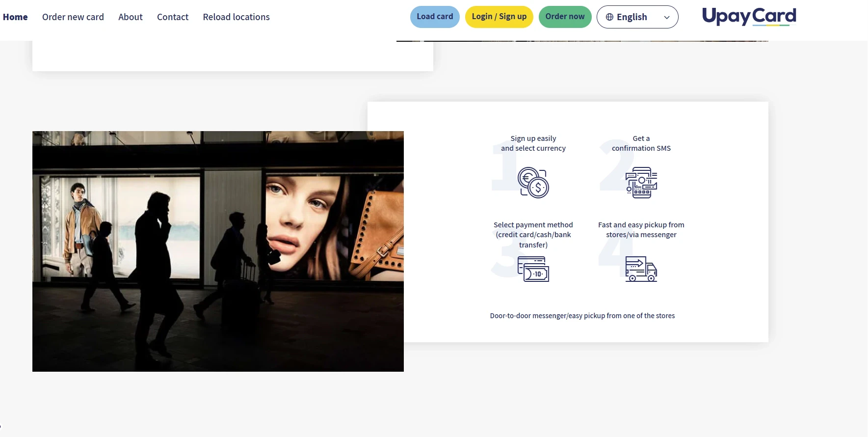868x437 pixels.
Task: Click the silhouettes billboard photo
Action: [x=218, y=251]
